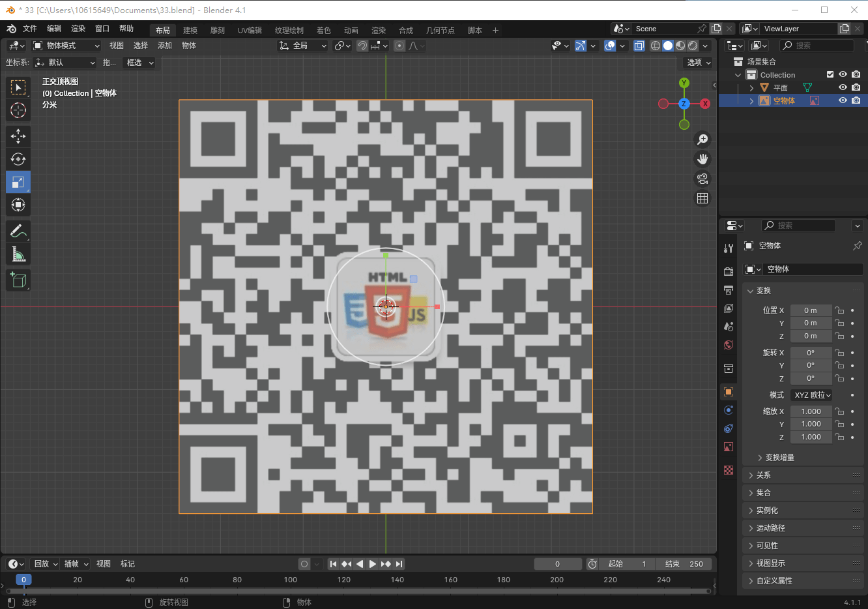
Task: Open the View Layer properties tab
Action: [729, 308]
